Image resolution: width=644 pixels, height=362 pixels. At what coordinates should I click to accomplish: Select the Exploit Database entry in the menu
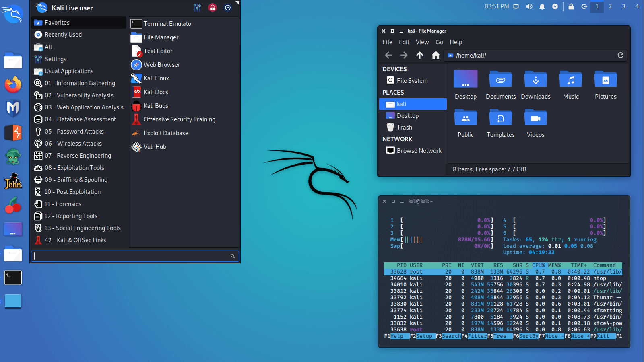pyautogui.click(x=165, y=133)
